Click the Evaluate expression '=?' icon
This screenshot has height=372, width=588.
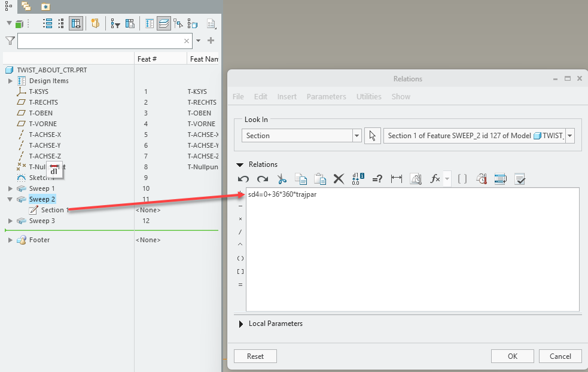(377, 178)
